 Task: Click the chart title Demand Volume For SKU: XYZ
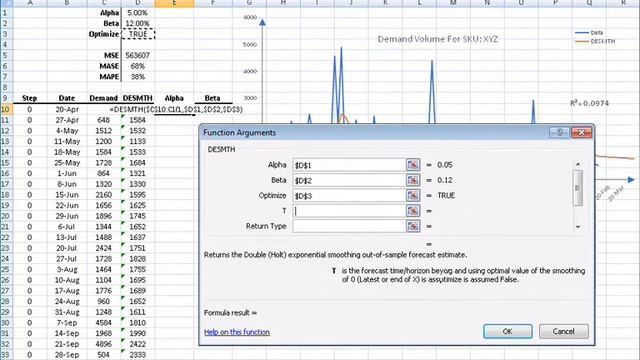click(438, 39)
